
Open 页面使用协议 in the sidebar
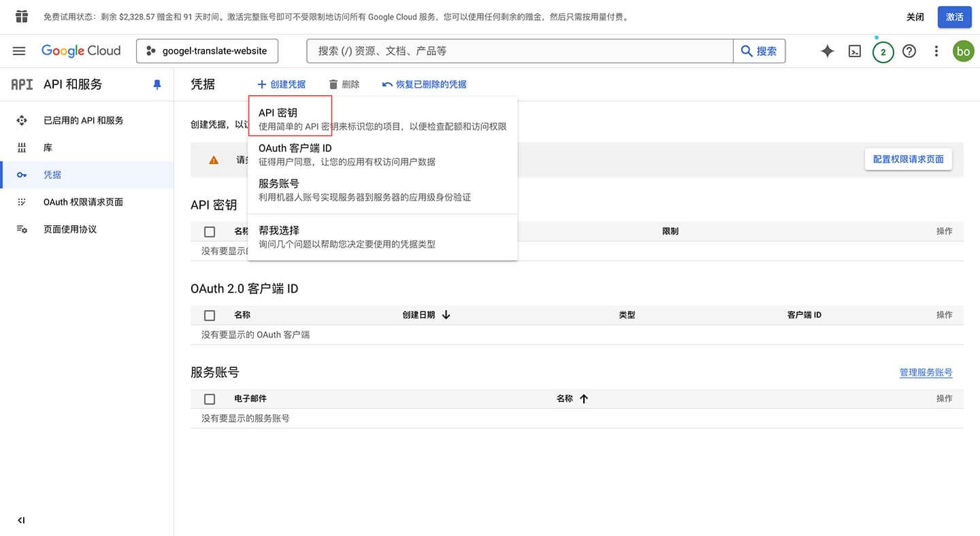click(87, 229)
